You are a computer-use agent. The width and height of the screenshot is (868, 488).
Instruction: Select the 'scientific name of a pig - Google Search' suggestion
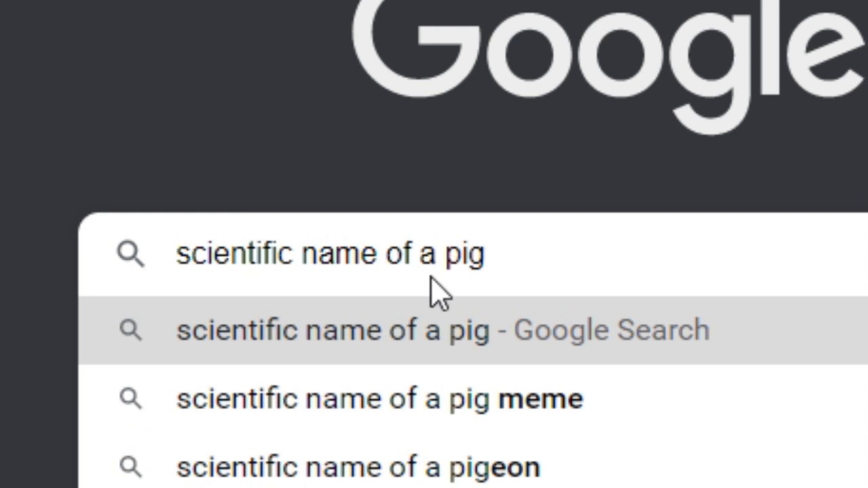[473, 330]
